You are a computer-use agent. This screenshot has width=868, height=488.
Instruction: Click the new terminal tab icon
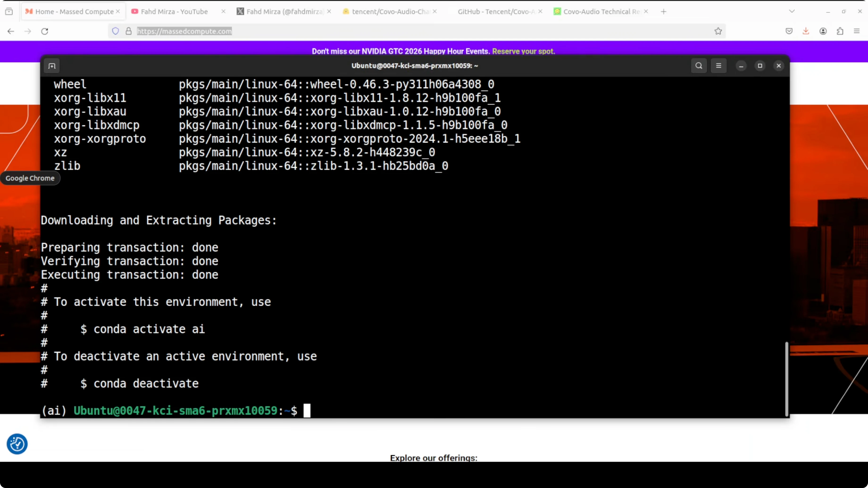coord(52,66)
